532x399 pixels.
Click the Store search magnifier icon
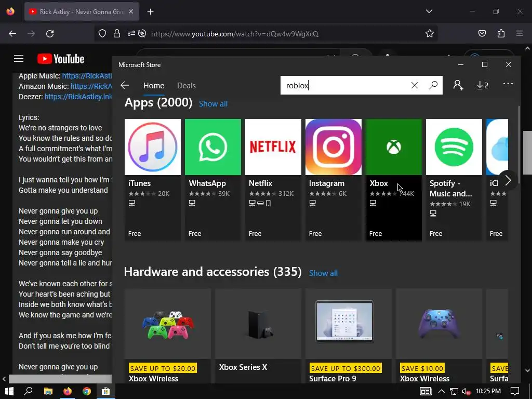[x=433, y=85]
